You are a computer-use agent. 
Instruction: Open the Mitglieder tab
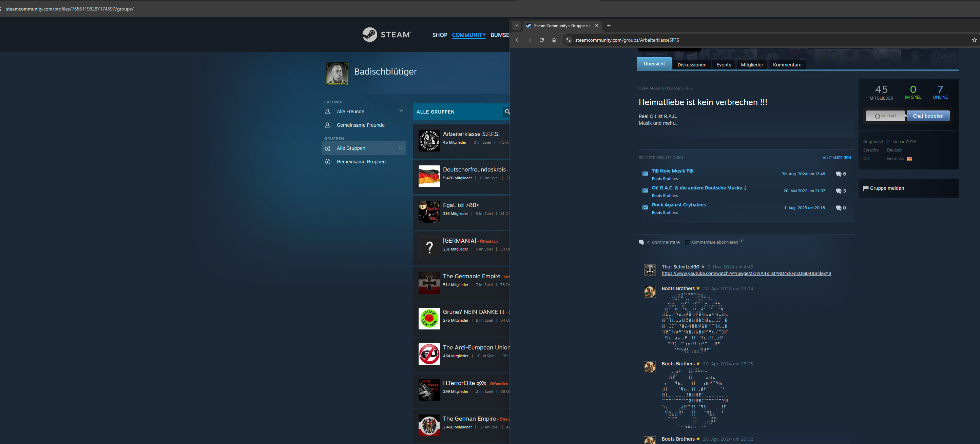752,65
